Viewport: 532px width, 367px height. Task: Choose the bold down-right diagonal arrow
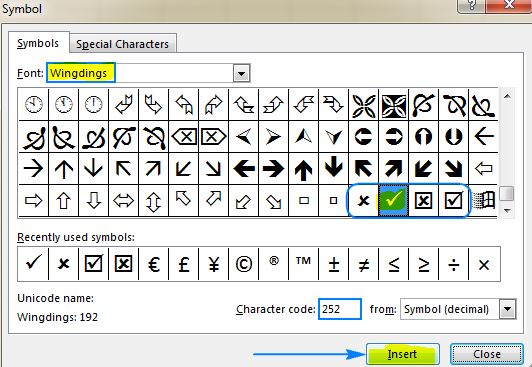click(453, 169)
